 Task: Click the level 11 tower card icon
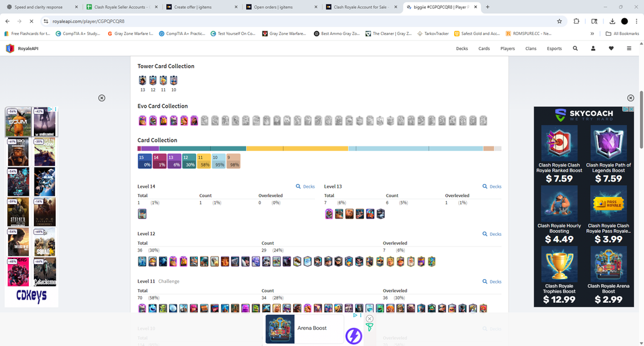[163, 81]
